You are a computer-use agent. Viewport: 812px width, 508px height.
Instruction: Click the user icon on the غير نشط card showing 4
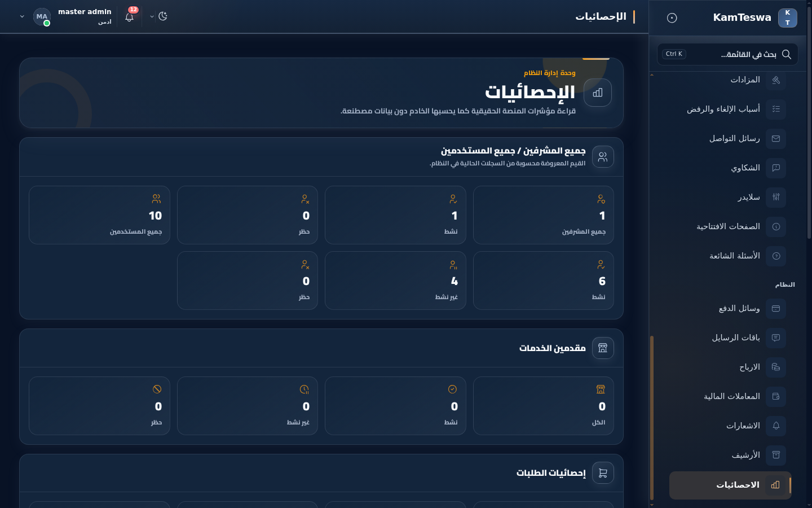[x=453, y=265]
